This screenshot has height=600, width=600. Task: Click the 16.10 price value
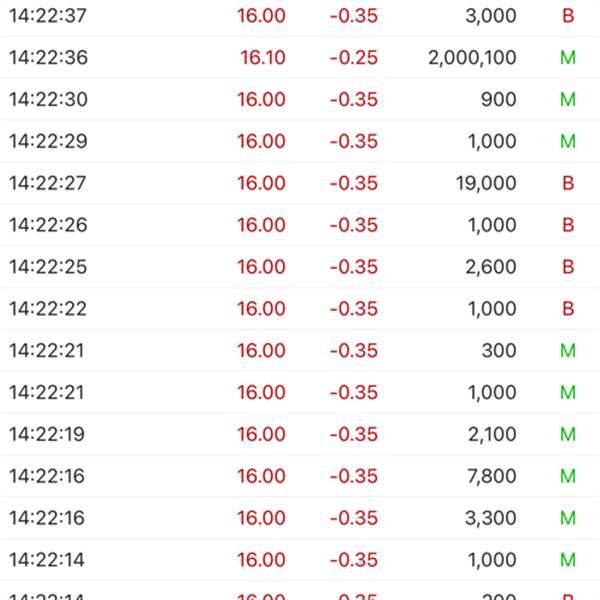tap(262, 58)
